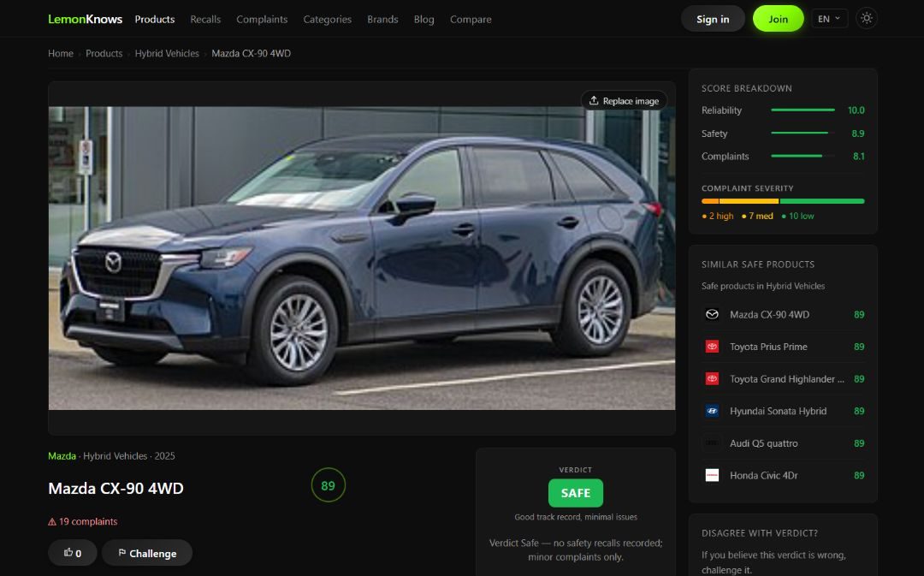Click the Toyota logo beside Prius Prime
924x576 pixels.
(712, 347)
